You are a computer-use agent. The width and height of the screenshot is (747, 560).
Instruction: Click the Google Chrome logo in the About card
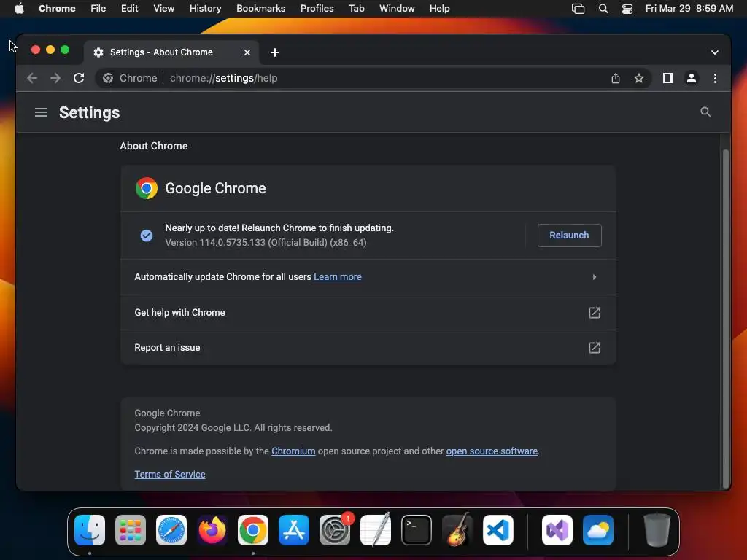[146, 189]
